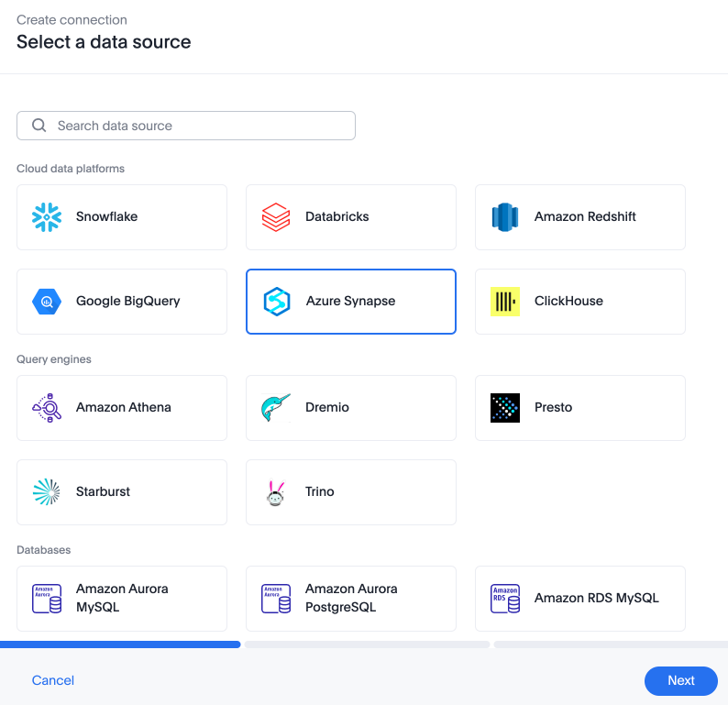Select the Snowflake label text

point(106,216)
